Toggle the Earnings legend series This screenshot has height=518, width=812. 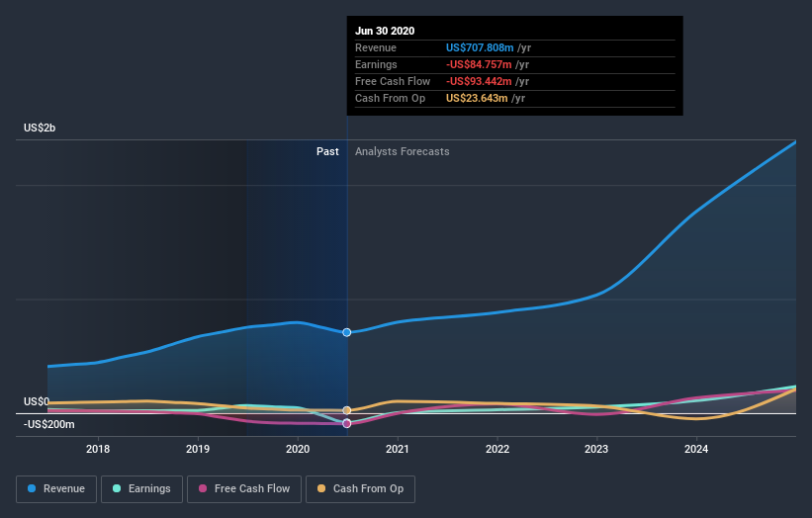click(141, 489)
